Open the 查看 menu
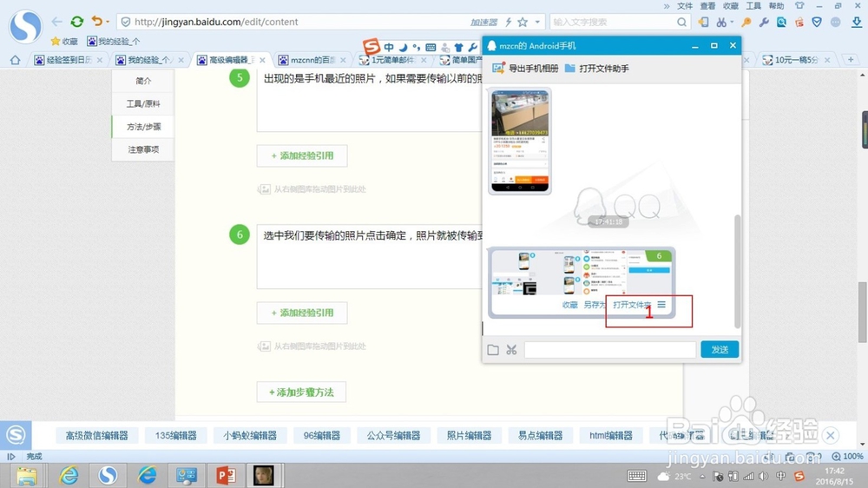The width and height of the screenshot is (868, 488). [707, 5]
